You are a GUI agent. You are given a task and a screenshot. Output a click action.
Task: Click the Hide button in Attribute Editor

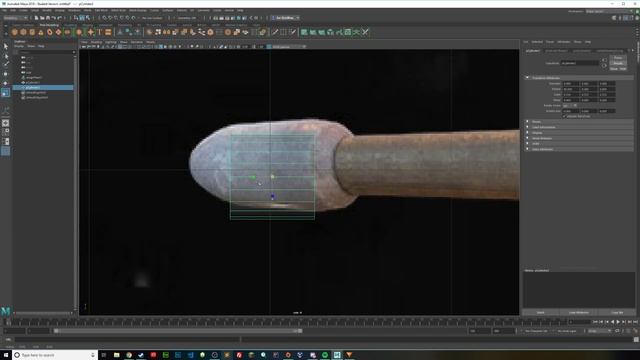click(623, 69)
